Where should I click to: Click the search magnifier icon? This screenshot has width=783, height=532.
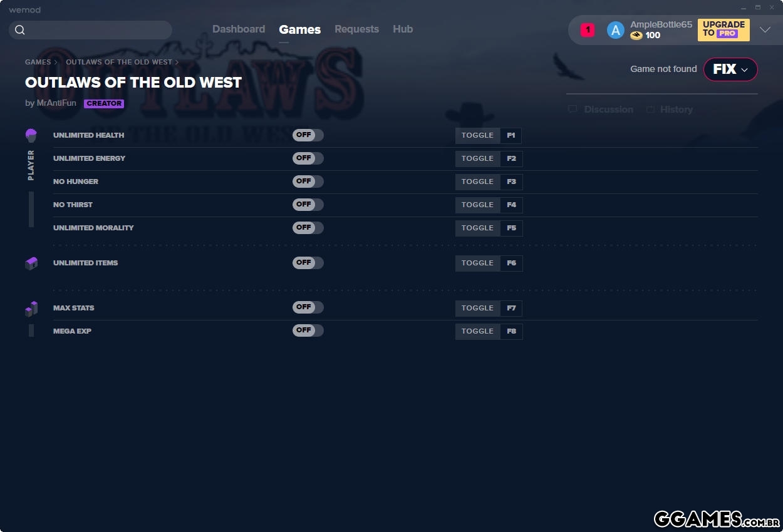click(x=20, y=30)
